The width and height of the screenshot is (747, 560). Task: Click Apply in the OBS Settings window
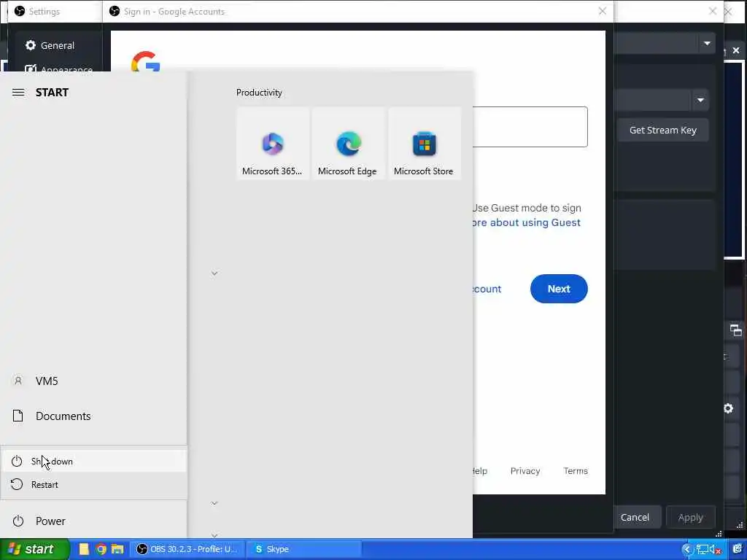pos(690,517)
